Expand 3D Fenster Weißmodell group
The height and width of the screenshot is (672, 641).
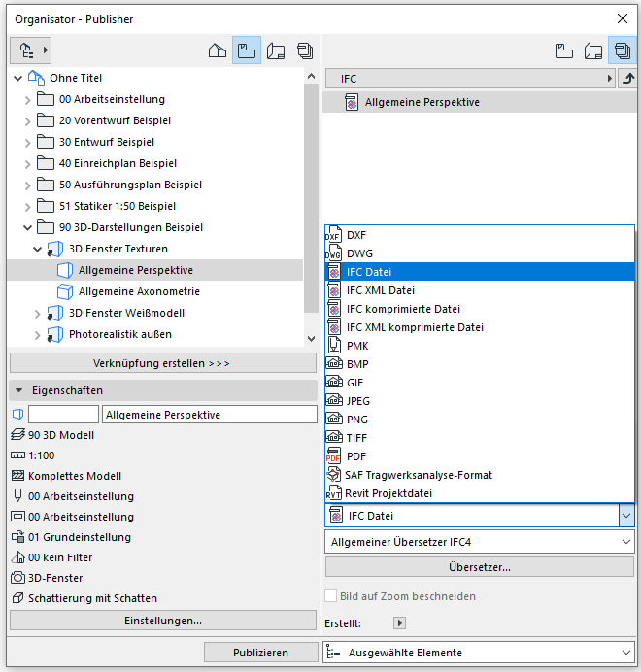[37, 314]
